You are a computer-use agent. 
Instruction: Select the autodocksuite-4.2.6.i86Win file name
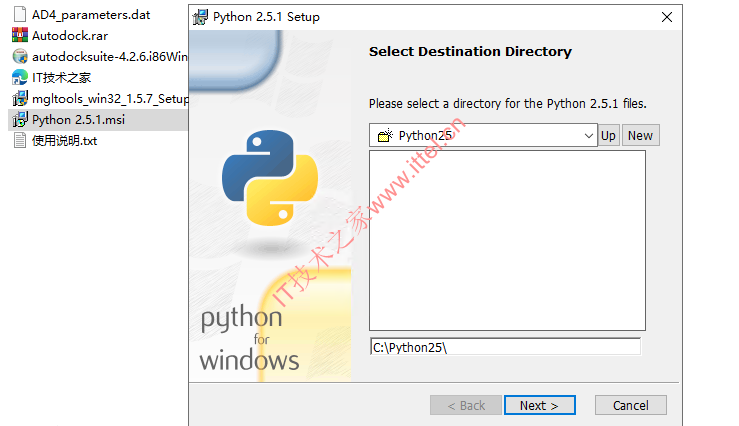point(110,57)
